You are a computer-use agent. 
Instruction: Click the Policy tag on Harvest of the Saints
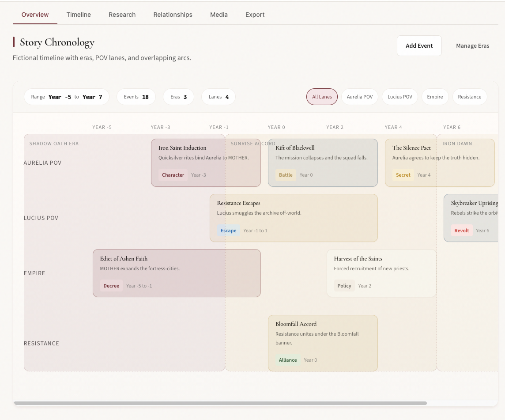(344, 286)
